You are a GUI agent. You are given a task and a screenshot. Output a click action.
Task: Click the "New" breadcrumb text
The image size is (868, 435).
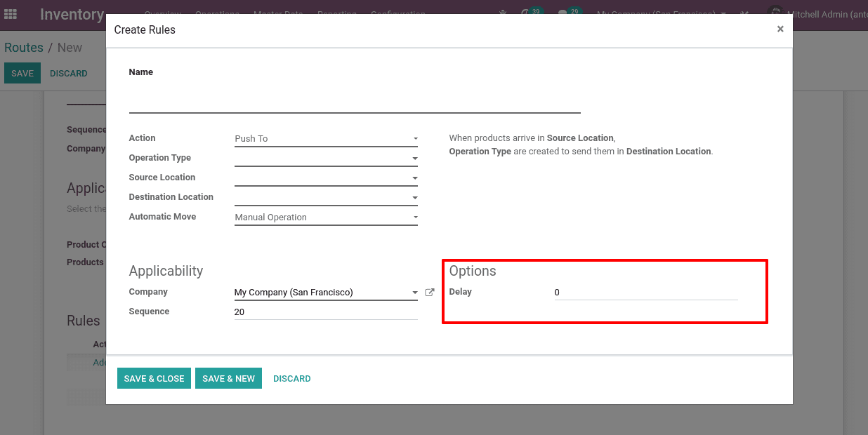[x=70, y=48]
